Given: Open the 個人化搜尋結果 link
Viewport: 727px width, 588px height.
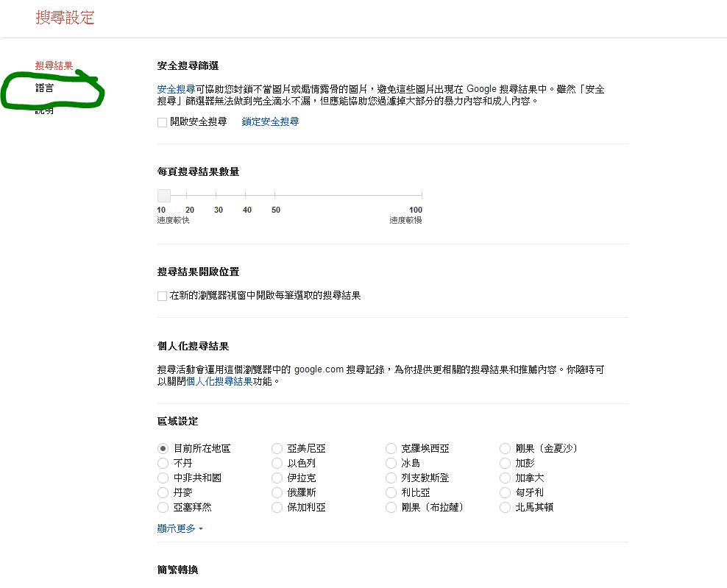Looking at the screenshot, I should point(219,381).
